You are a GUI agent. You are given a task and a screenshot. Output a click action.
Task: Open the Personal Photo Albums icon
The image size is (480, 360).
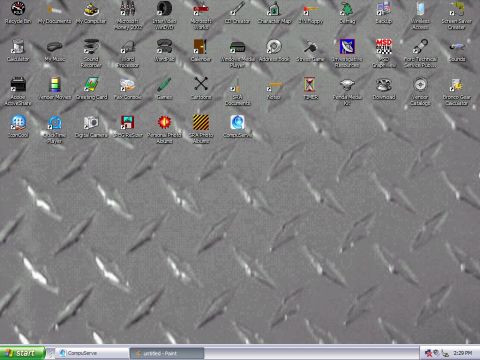[x=164, y=123]
